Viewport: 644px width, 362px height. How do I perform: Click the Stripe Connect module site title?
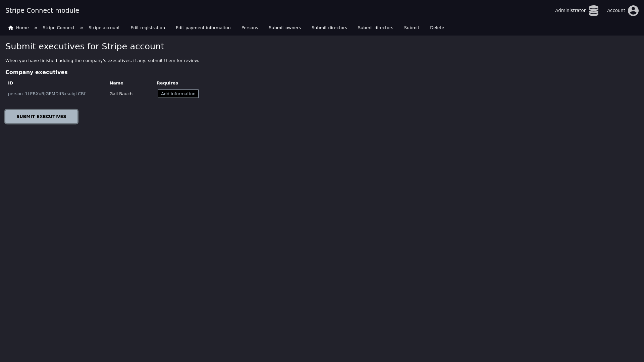[42, 11]
